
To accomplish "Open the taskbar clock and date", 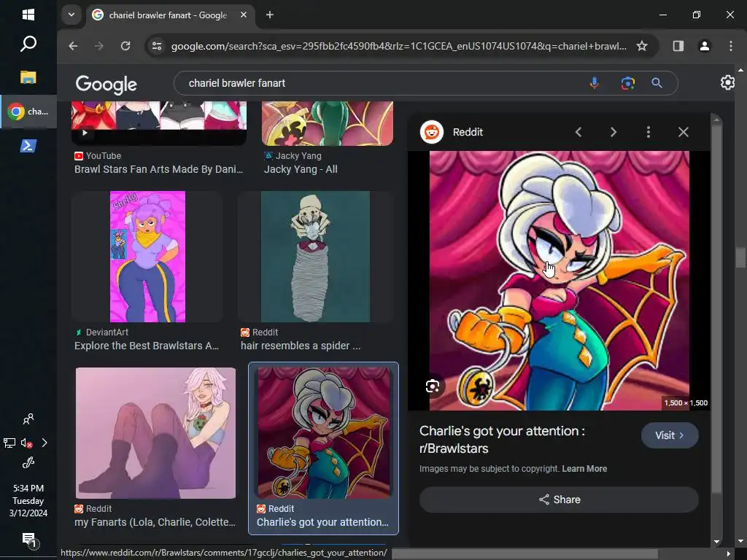I will point(28,500).
